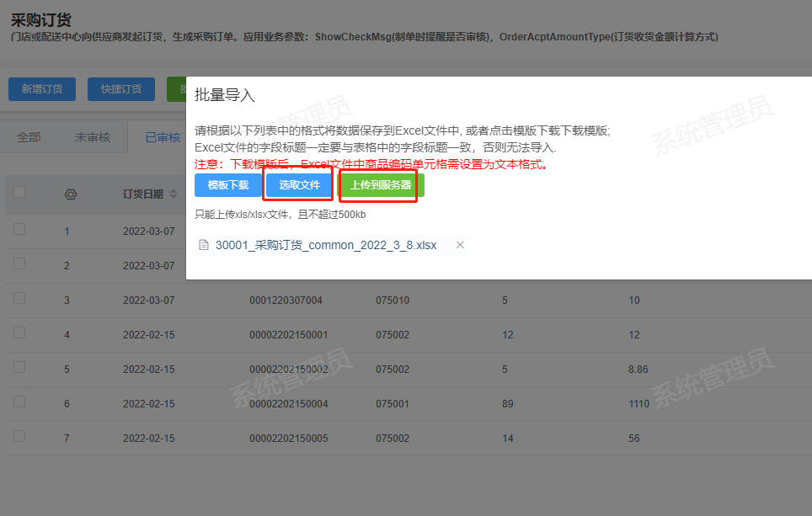Remove the uploaded xlsx file with X icon
Screen dimensions: 812x516
click(460, 245)
